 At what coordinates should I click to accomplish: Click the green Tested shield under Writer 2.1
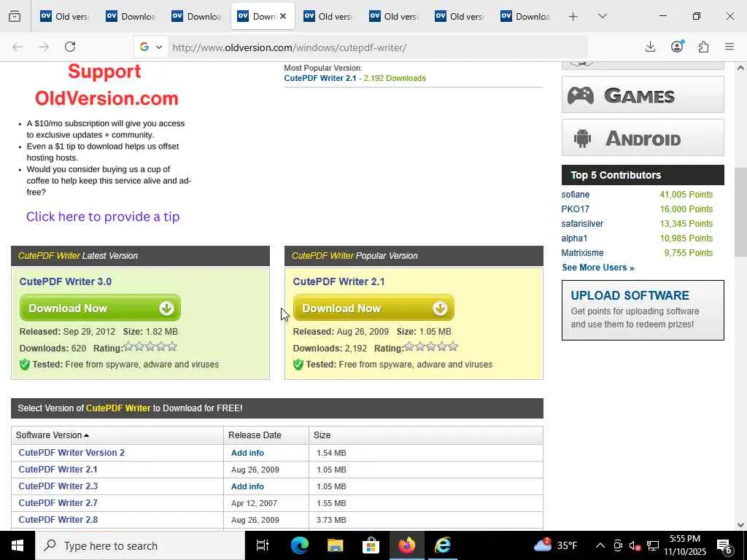[x=298, y=365]
